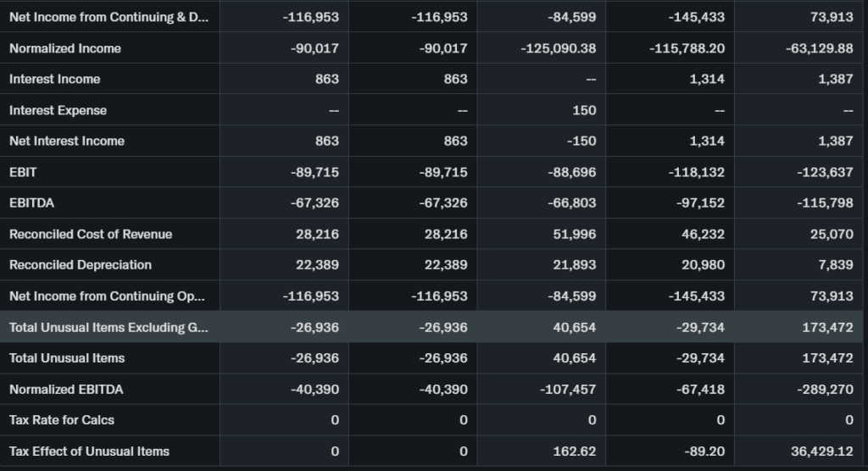The image size is (868, 471).
Task: Click the Reconciled Cost of Revenue value 51,996
Action: (x=574, y=234)
